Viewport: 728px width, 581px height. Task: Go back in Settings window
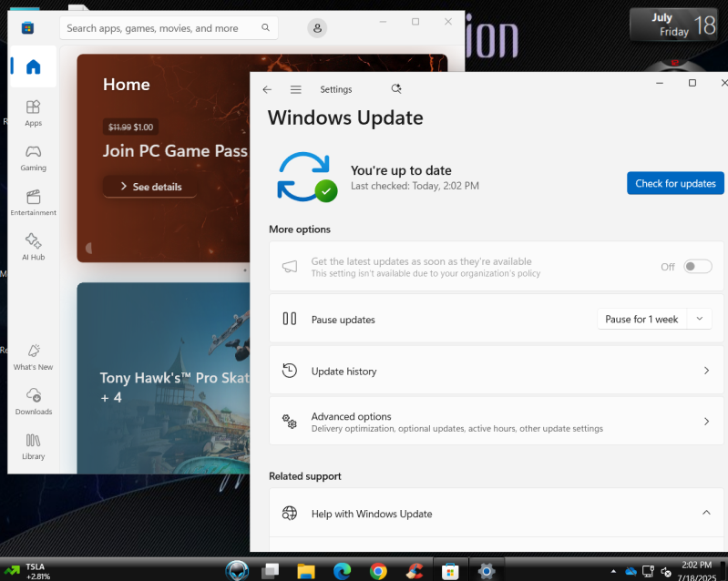(x=267, y=89)
